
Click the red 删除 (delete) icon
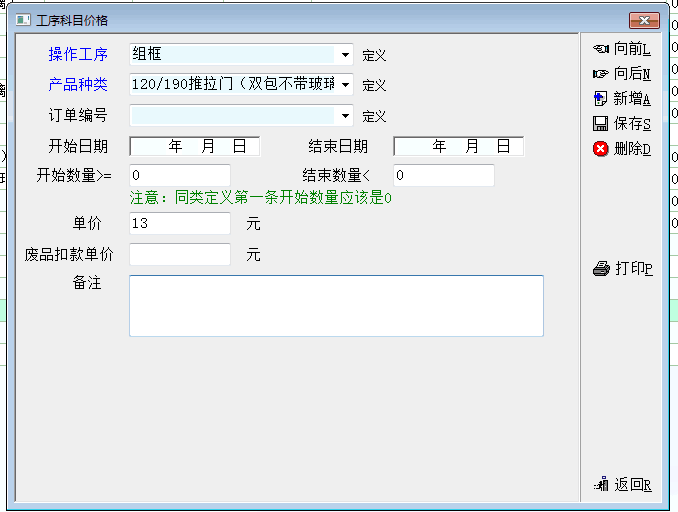click(x=601, y=149)
